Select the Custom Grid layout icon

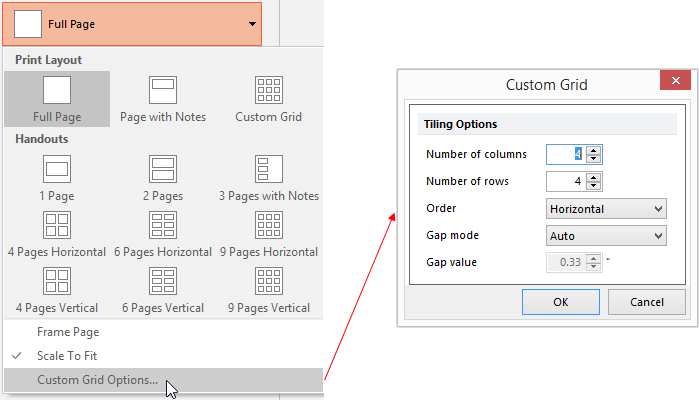pyautogui.click(x=269, y=92)
